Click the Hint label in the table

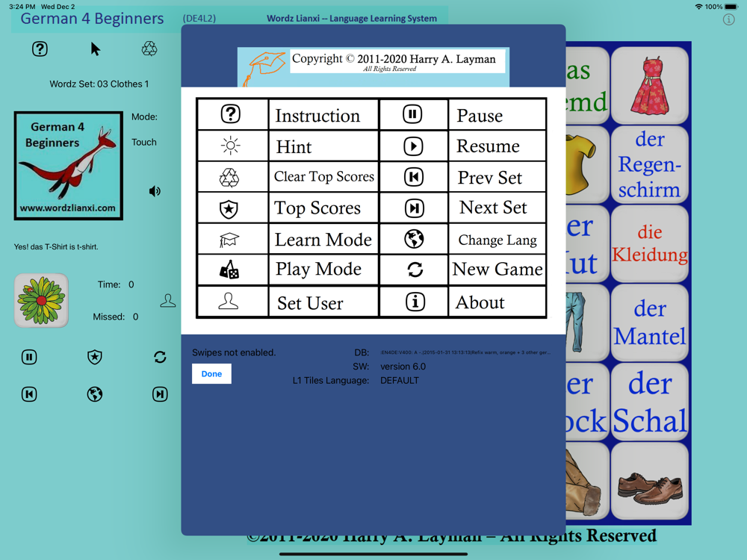pos(294,147)
